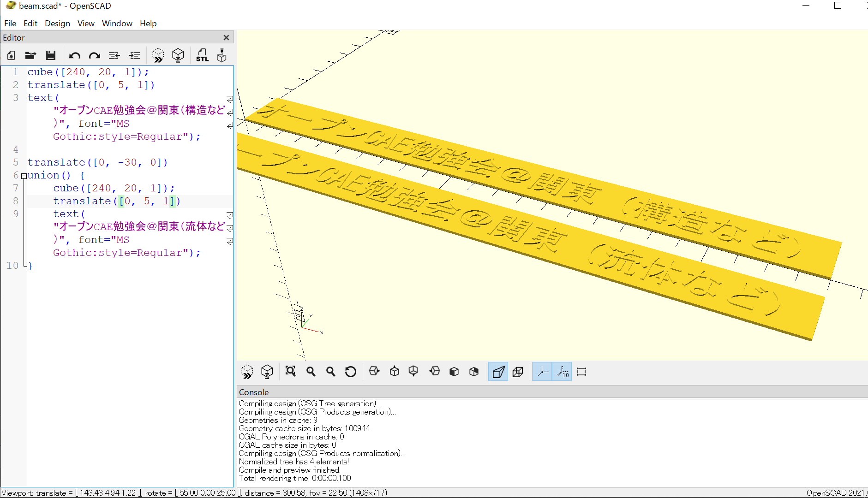Open an existing SCAD file

30,55
